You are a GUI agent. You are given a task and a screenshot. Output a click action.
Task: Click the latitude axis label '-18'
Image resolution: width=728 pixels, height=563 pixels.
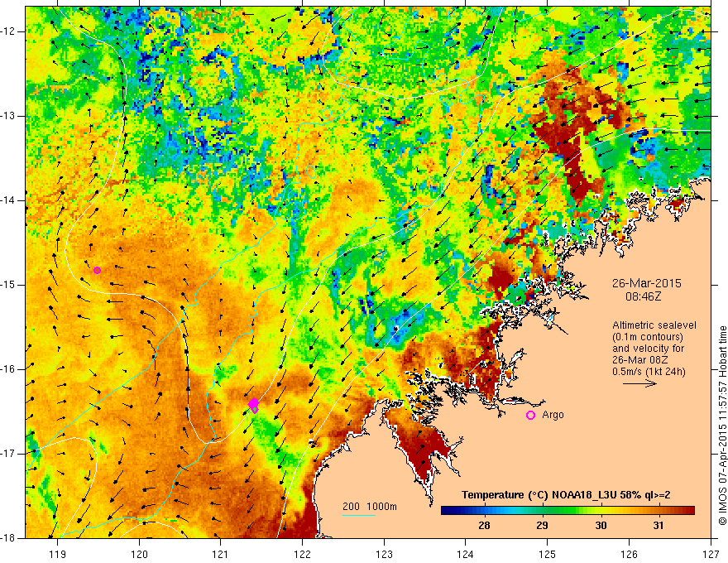click(x=7, y=538)
